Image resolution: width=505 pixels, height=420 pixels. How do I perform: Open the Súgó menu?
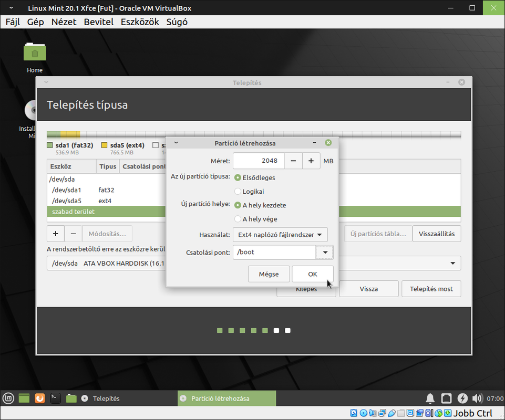(177, 22)
